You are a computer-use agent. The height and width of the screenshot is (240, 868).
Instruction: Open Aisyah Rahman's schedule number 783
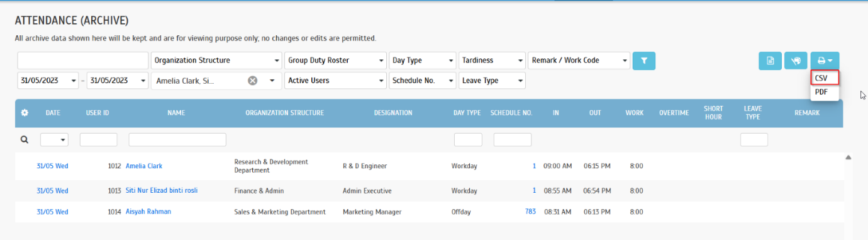[530, 212]
